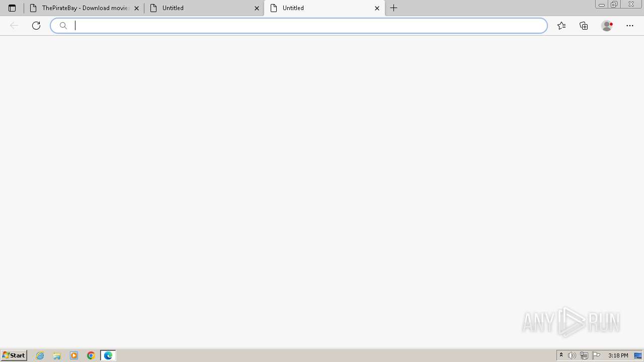Launch Internet Explorer from taskbar
This screenshot has height=362, width=644.
40,355
